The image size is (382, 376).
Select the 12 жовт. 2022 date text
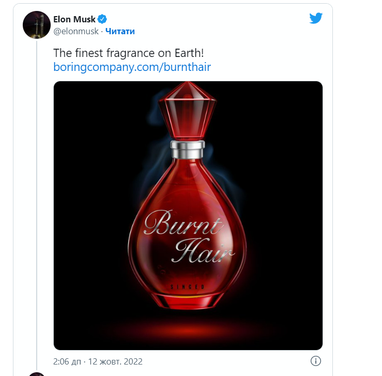coord(115,362)
